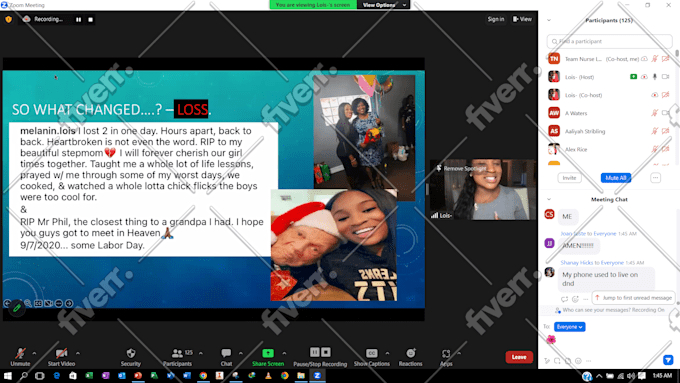Click the red Leave button
The width and height of the screenshot is (680, 383).
pyautogui.click(x=519, y=357)
